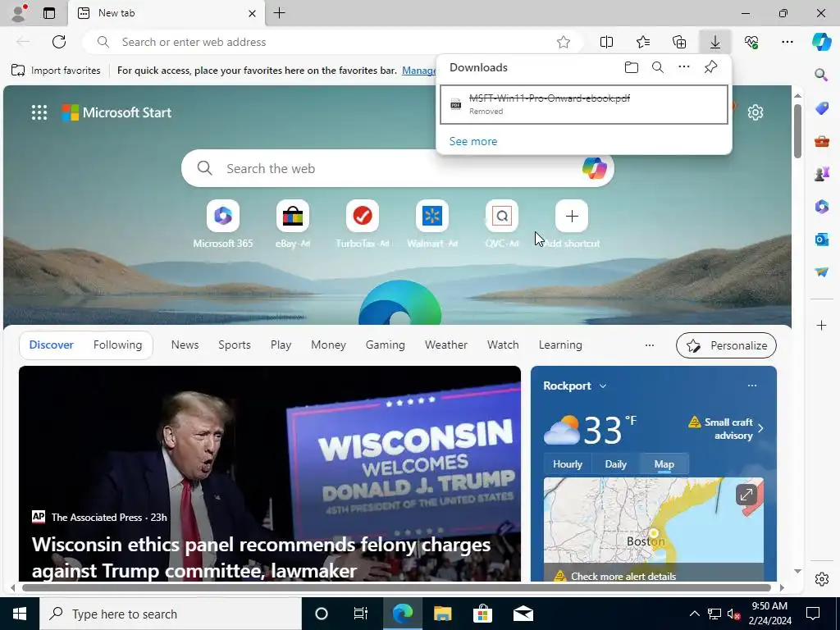Image resolution: width=840 pixels, height=630 pixels.
Task: Switch to Following feed tab
Action: (x=117, y=345)
